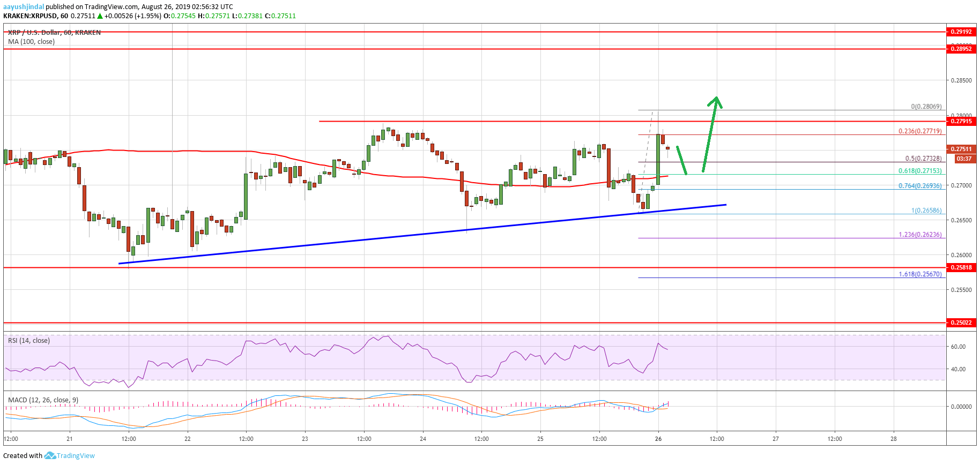The image size is (980, 465).
Task: Click the date 28 on time axis
Action: [x=894, y=439]
